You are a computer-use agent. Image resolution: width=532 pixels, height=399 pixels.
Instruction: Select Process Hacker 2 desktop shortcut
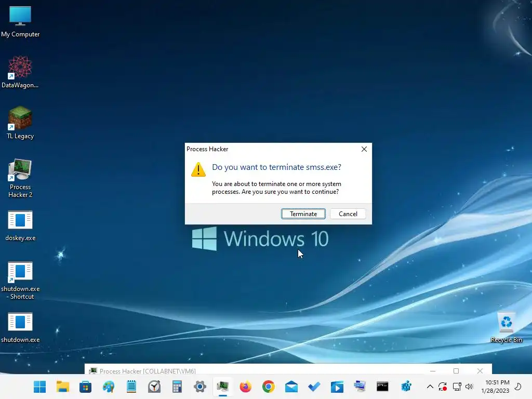(x=20, y=179)
